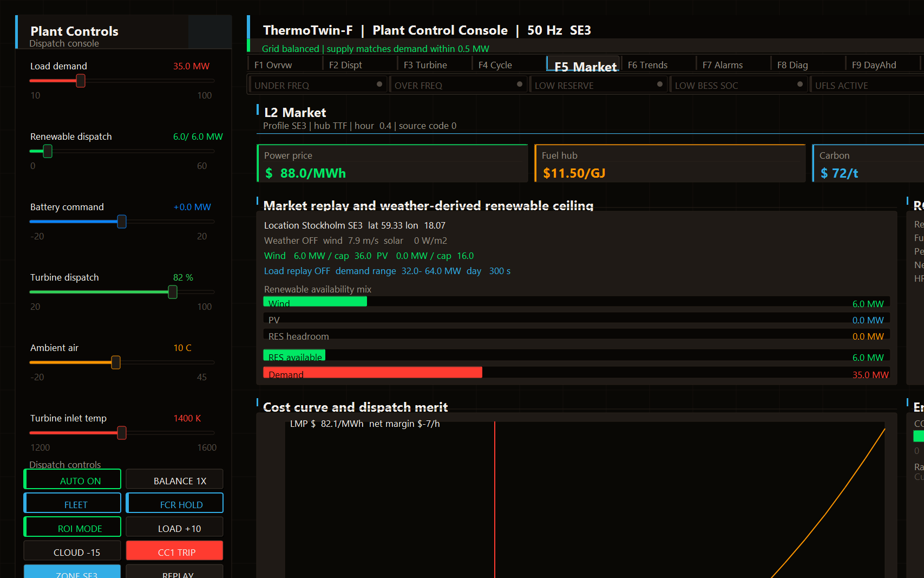
Task: Click the Fuel hub price card
Action: pos(670,164)
